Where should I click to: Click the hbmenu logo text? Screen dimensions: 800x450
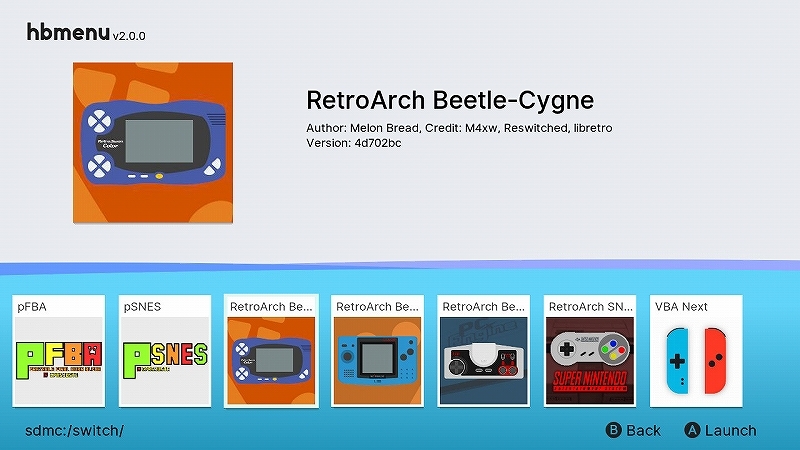click(68, 32)
